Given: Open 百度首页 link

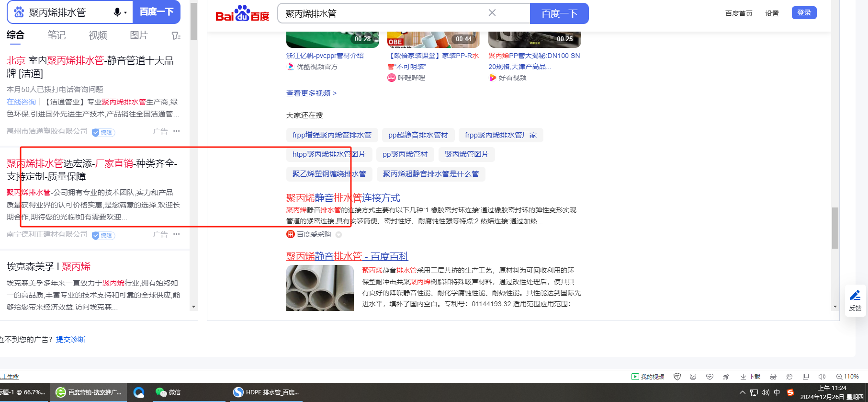Looking at the screenshot, I should pos(739,13).
